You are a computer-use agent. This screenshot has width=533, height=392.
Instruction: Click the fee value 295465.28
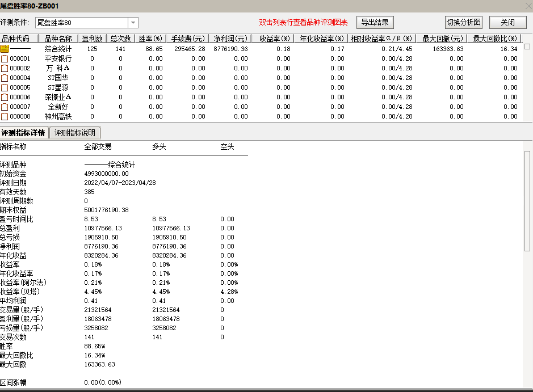(x=190, y=49)
